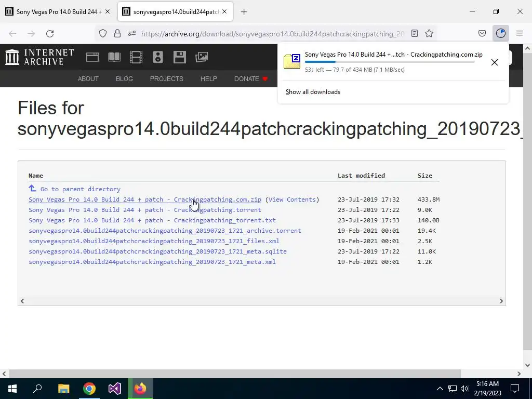Open the HELP menu item

[209, 79]
